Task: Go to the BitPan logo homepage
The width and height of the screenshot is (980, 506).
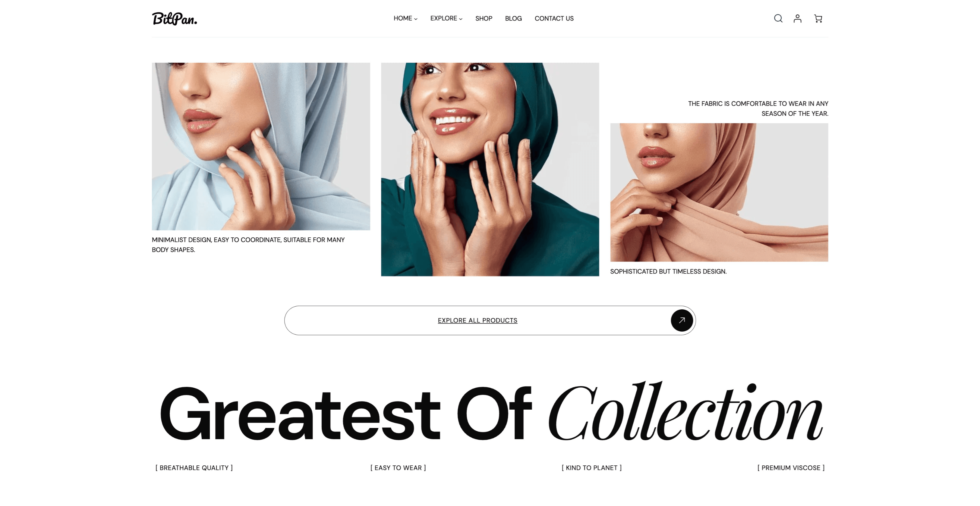Action: click(x=175, y=19)
